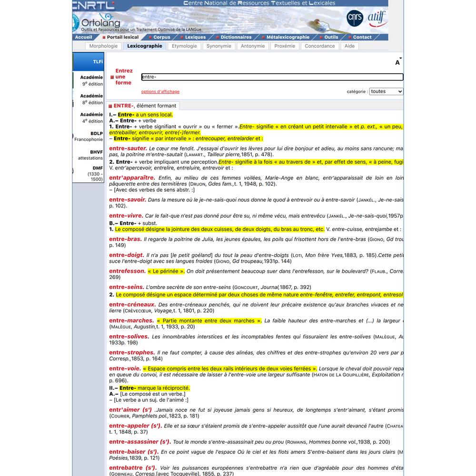Select BHVF attestations in sidebar
Viewport: 476px width, 476px height.
[89, 155]
